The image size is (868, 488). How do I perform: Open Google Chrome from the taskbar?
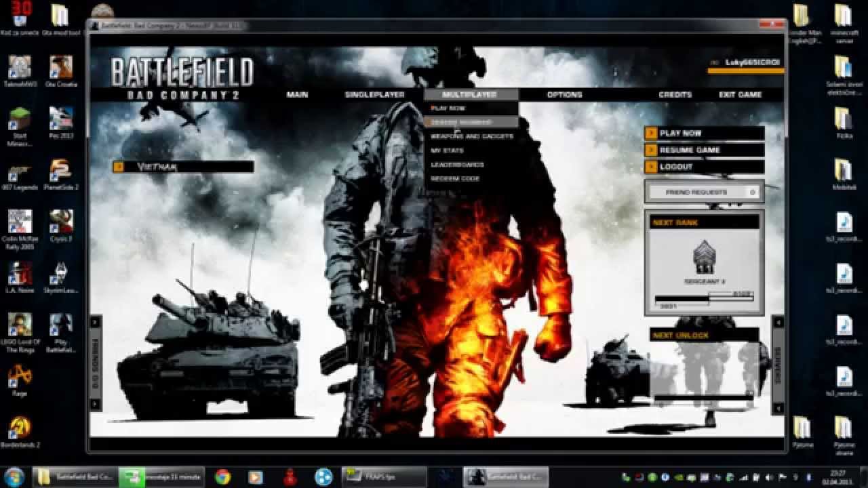[x=222, y=476]
